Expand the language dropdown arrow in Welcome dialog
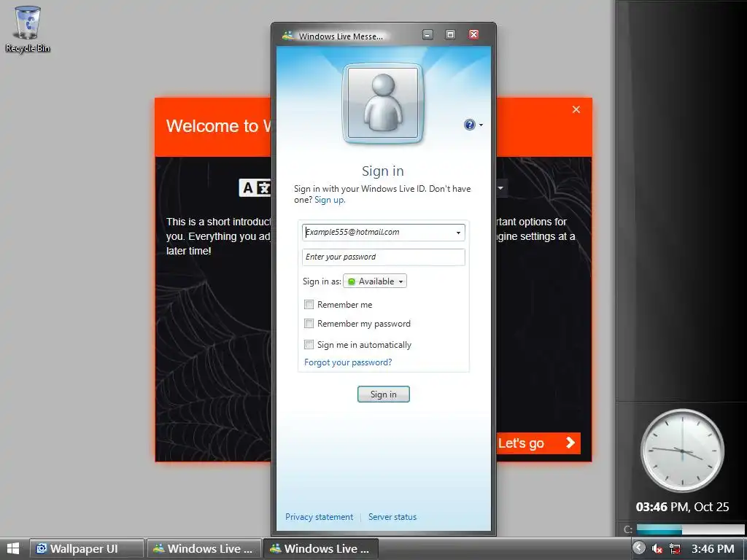747x560 pixels. pos(501,188)
